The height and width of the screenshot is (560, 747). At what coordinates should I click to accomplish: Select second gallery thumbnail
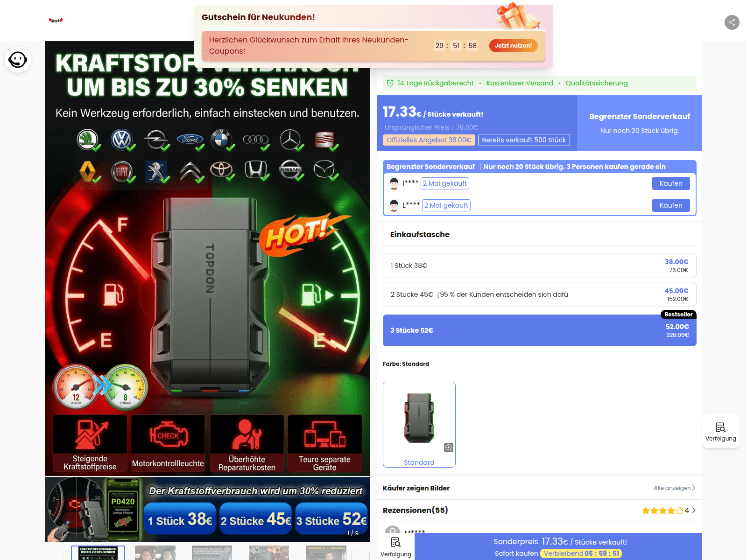pyautogui.click(x=155, y=553)
